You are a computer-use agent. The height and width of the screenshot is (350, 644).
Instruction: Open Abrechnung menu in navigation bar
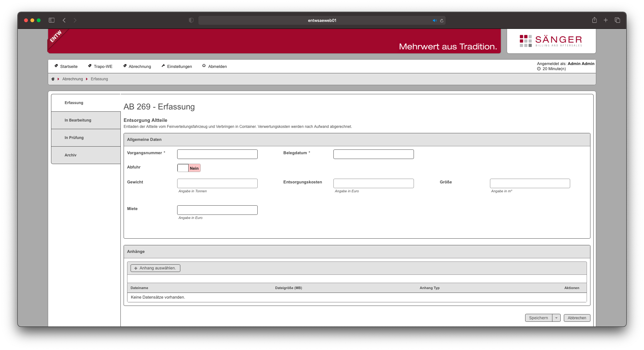137,66
